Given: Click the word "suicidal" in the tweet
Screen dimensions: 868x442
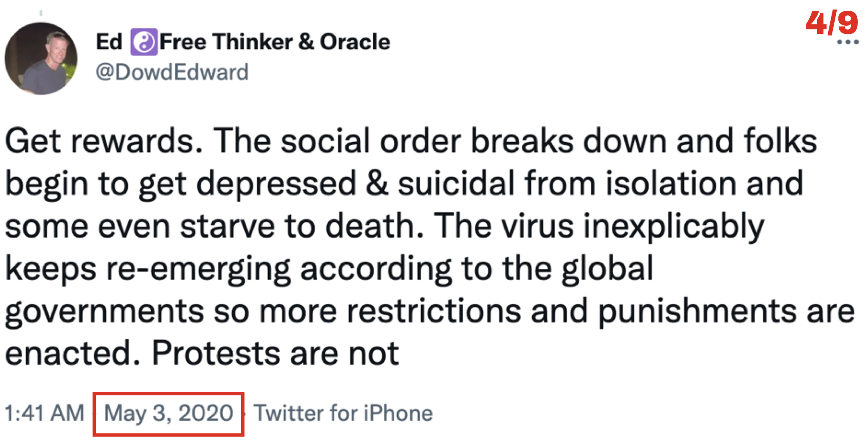Looking at the screenshot, I should [456, 183].
